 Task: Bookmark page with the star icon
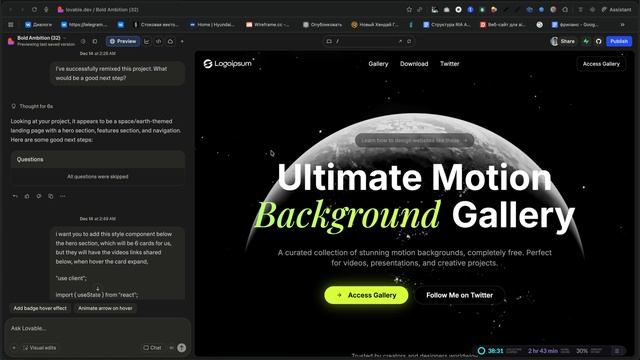tap(409, 9)
